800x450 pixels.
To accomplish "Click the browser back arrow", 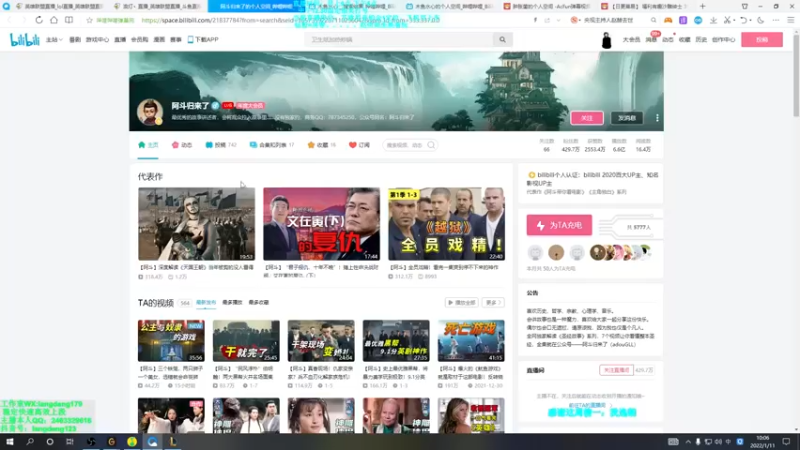I will [x=9, y=20].
